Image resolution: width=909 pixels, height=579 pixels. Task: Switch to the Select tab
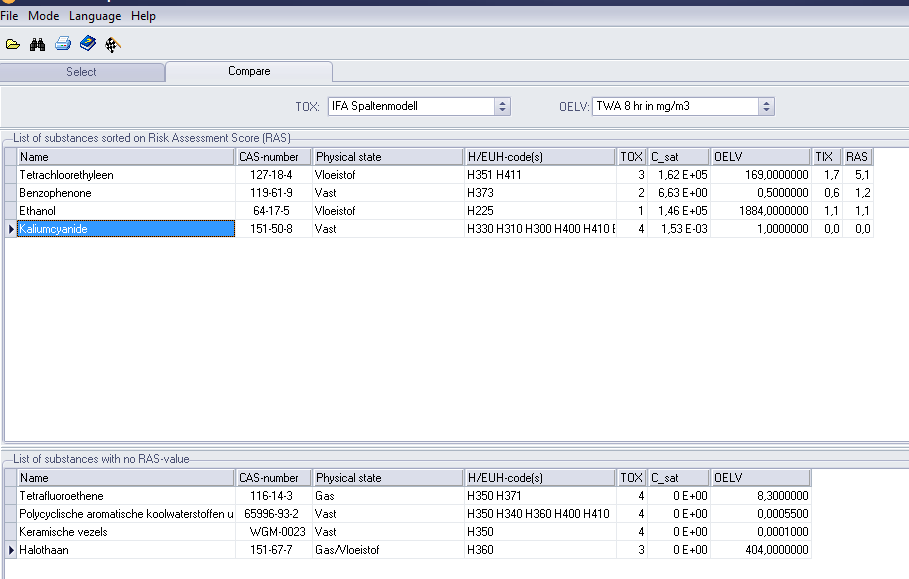tap(82, 72)
